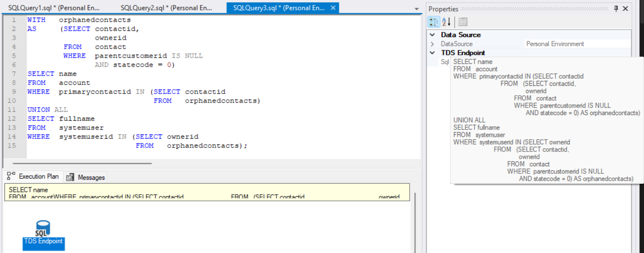Switch to Categorized view in Properties
The height and width of the screenshot is (253, 644).
coord(434,22)
